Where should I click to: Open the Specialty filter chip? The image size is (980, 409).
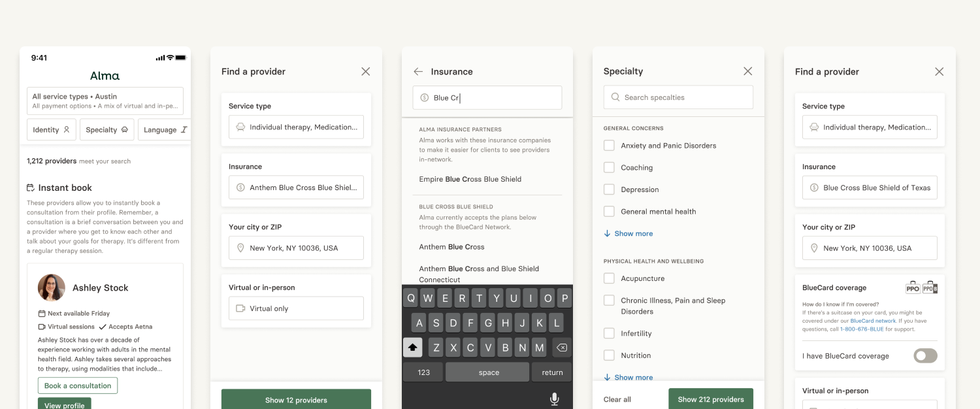tap(107, 129)
